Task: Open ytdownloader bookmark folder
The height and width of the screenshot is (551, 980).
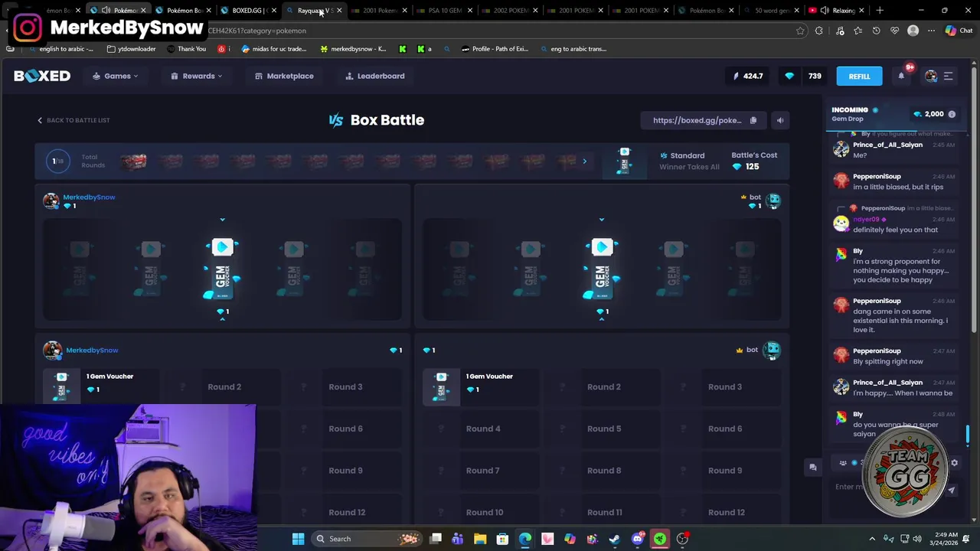Action: click(x=132, y=49)
